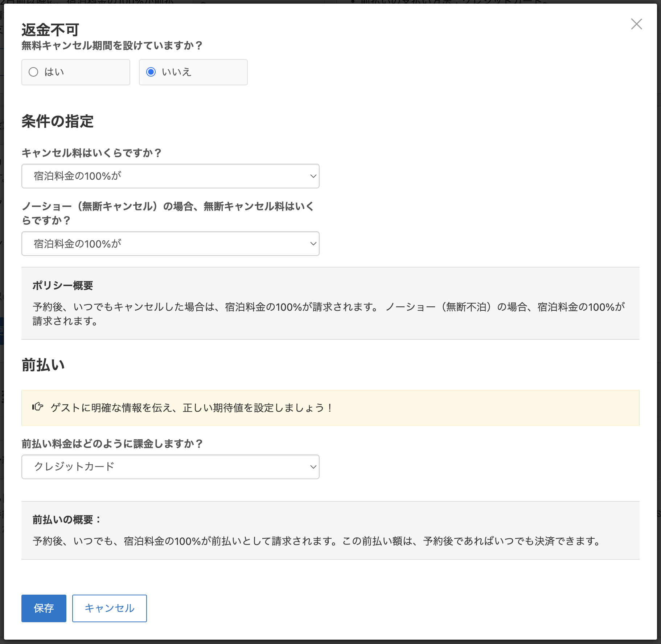Select the いいえ radio button
The width and height of the screenshot is (661, 644).
click(151, 72)
